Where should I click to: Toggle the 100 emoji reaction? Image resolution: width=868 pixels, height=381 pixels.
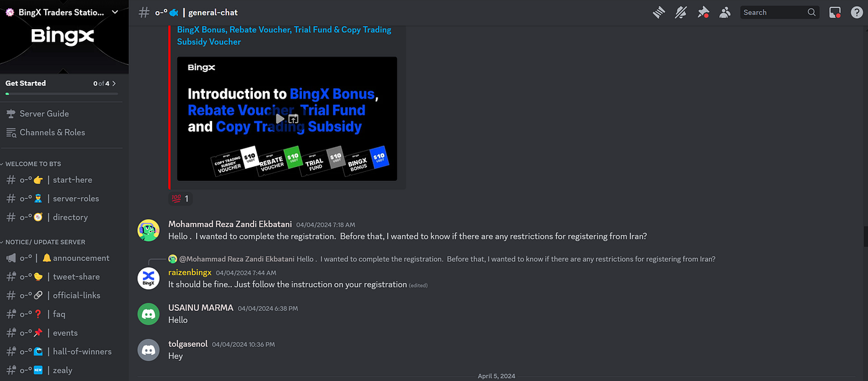(180, 199)
